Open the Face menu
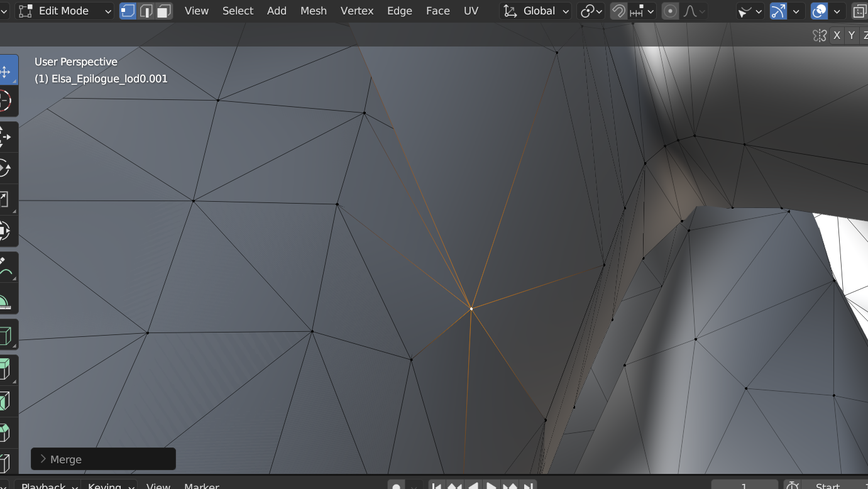The height and width of the screenshot is (489, 868). point(438,11)
